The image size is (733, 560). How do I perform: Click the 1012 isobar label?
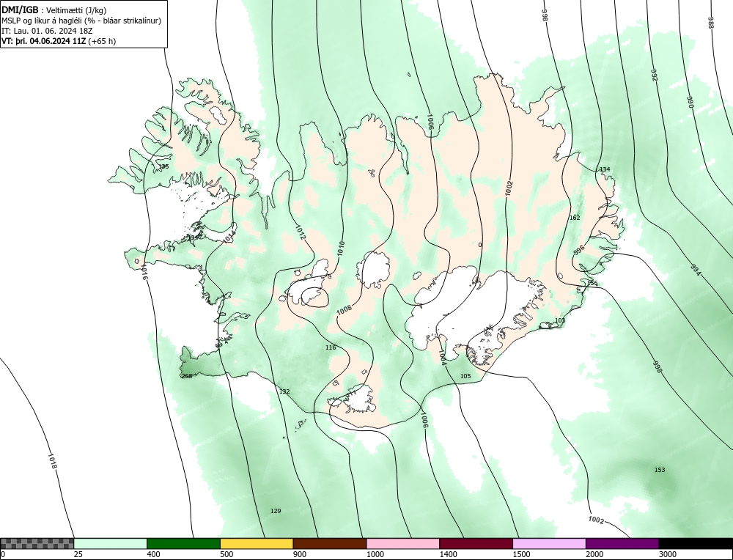[301, 233]
